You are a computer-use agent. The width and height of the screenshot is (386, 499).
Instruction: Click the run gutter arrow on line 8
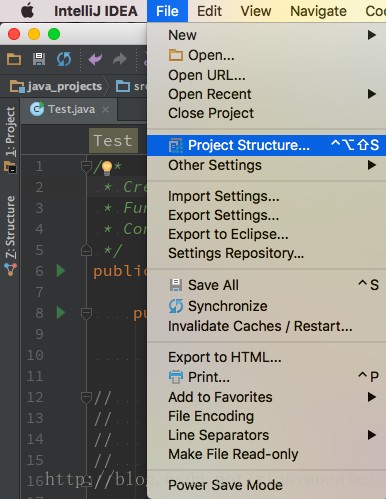click(x=61, y=313)
